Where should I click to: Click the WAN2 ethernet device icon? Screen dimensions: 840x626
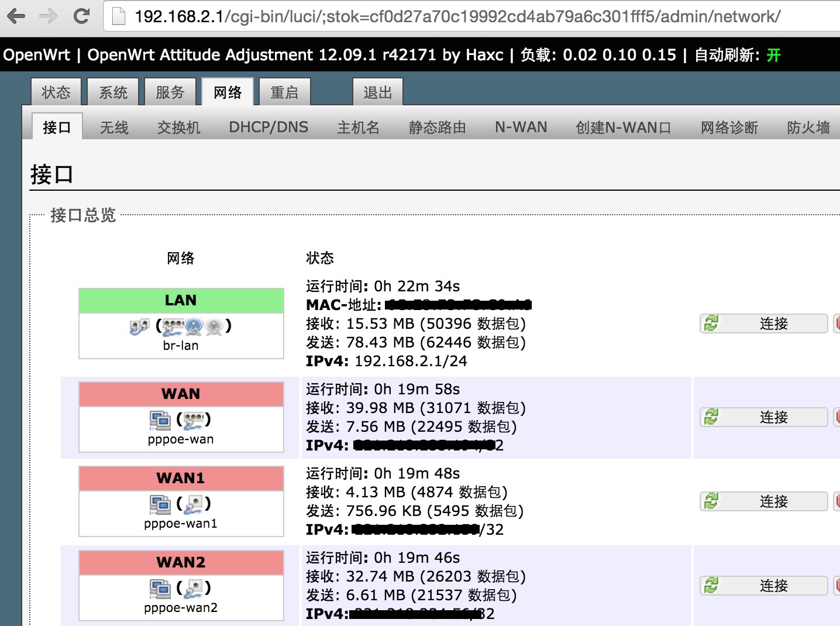coord(194,589)
